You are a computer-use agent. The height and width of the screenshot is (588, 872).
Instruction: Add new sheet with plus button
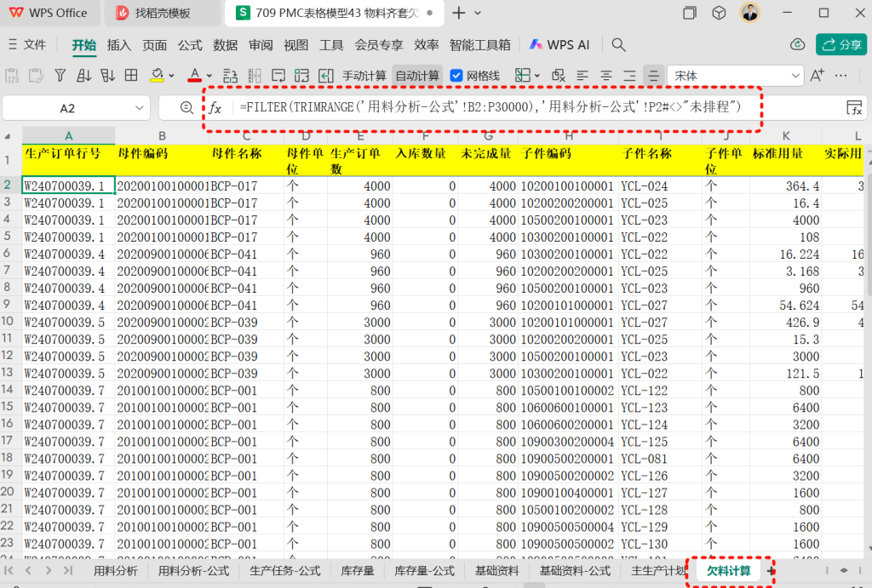(770, 571)
